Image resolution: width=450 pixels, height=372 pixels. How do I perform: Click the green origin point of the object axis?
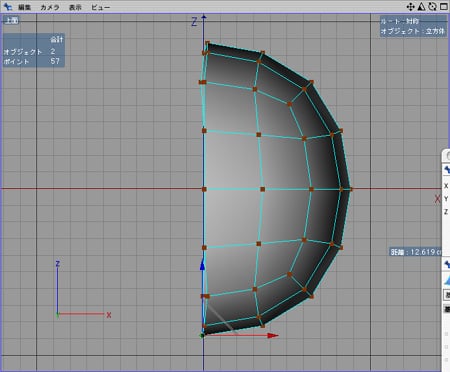(x=202, y=335)
